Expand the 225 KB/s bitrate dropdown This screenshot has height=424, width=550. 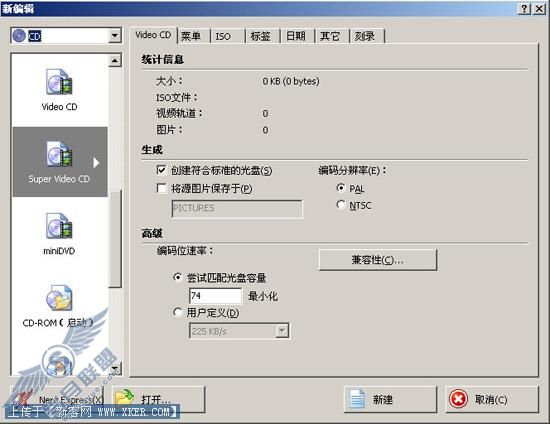pyautogui.click(x=282, y=331)
